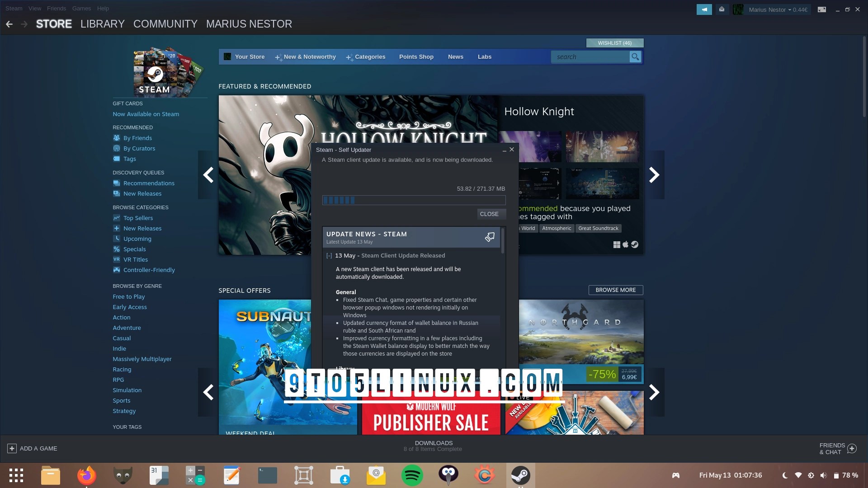Launch Firefox from the taskbar
This screenshot has height=488, width=868.
click(86, 475)
